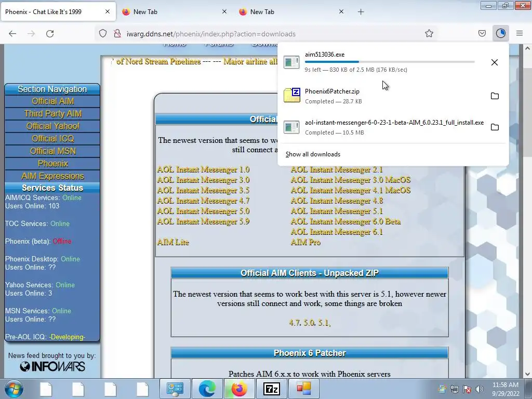Reload the current page
Screen dimensions: 532x399
point(50,34)
